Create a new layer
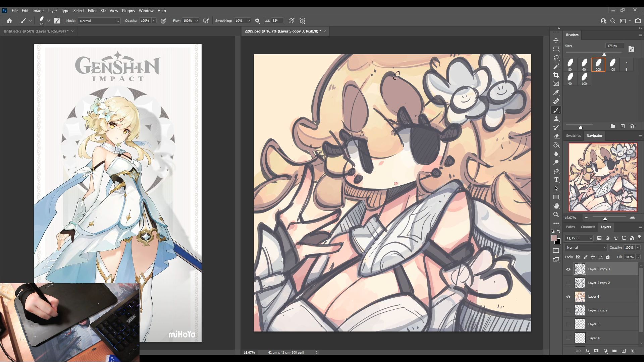The image size is (644, 362). [624, 351]
